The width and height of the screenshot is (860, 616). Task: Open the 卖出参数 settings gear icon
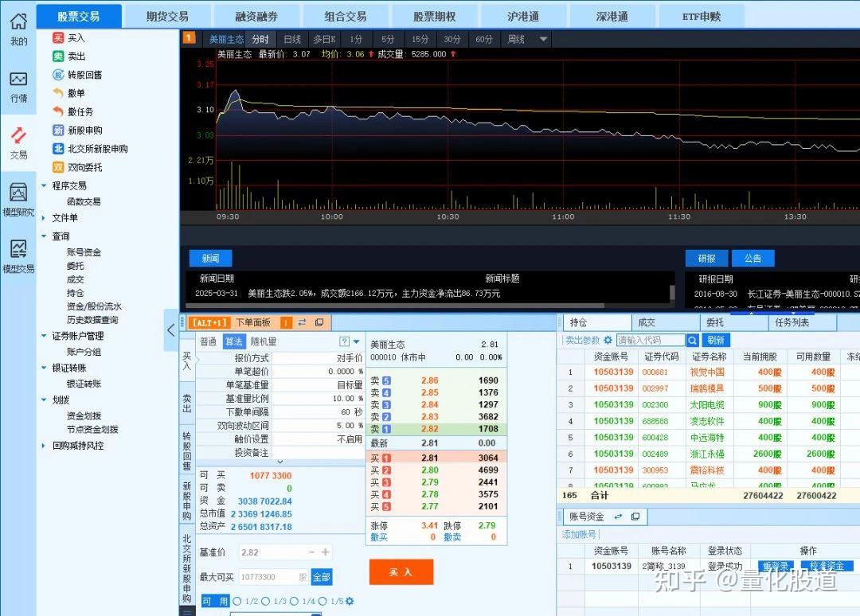pos(608,340)
